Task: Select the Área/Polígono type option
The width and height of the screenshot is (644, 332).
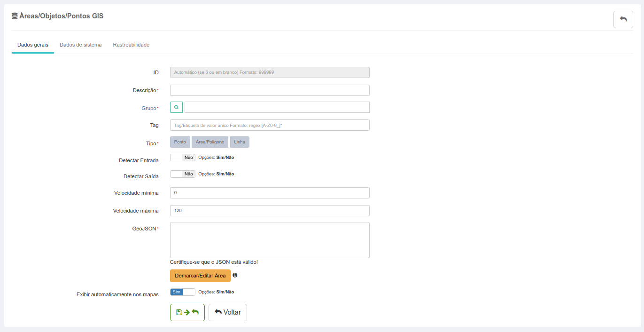Action: [x=209, y=142]
